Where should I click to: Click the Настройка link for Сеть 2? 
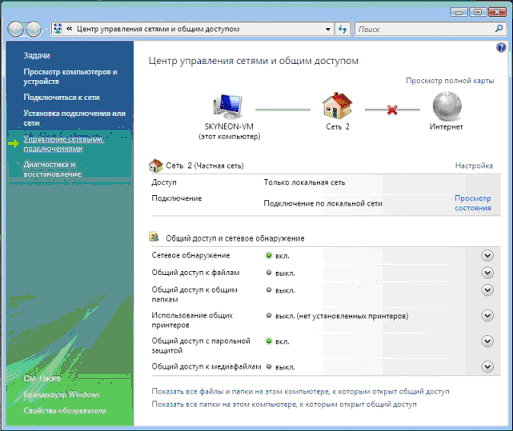tap(474, 166)
